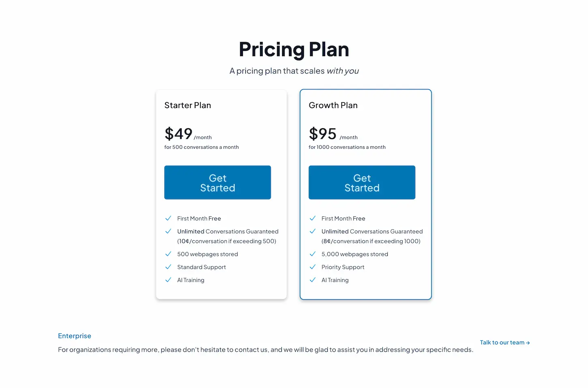Screen dimensions: 588x388
Task: Click the Starter Plan title
Action: point(187,105)
